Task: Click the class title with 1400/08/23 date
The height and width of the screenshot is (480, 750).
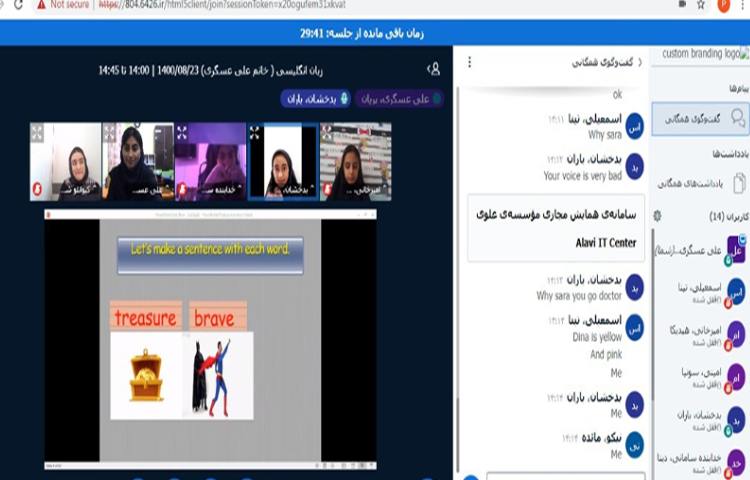Action: [210, 71]
